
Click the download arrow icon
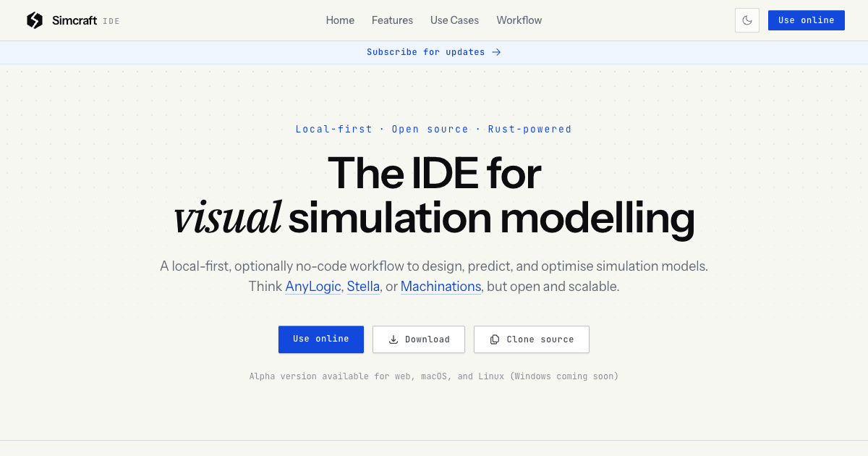393,339
